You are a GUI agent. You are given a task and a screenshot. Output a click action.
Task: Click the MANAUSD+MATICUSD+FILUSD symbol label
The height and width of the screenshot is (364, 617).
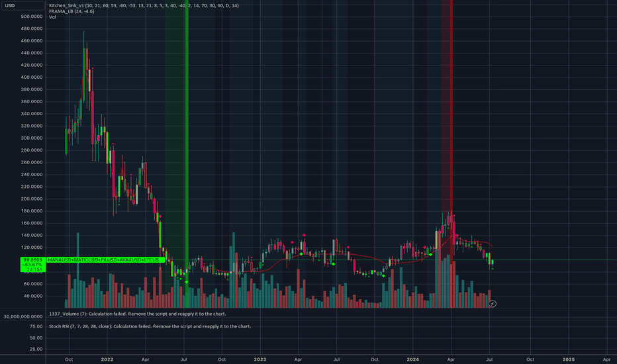click(105, 259)
